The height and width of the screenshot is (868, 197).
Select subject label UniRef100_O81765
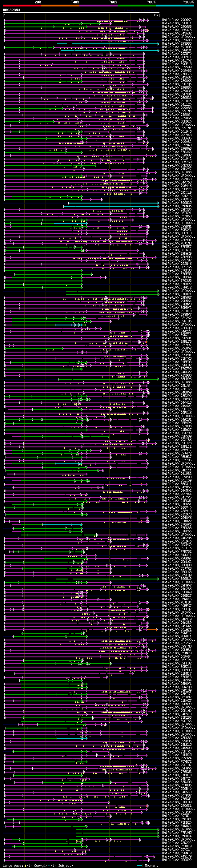point(177,267)
